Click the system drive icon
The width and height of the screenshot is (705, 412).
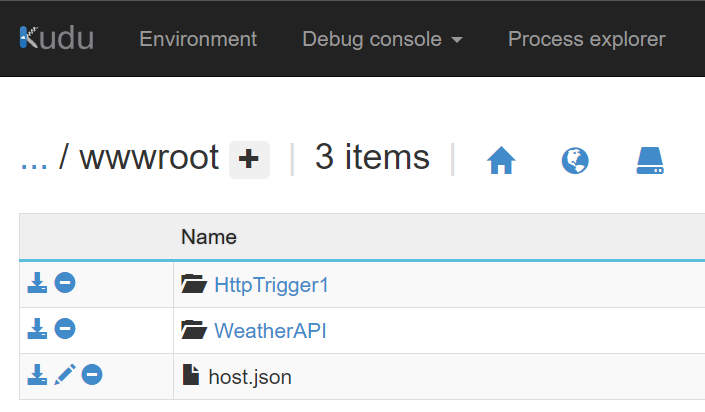[650, 160]
